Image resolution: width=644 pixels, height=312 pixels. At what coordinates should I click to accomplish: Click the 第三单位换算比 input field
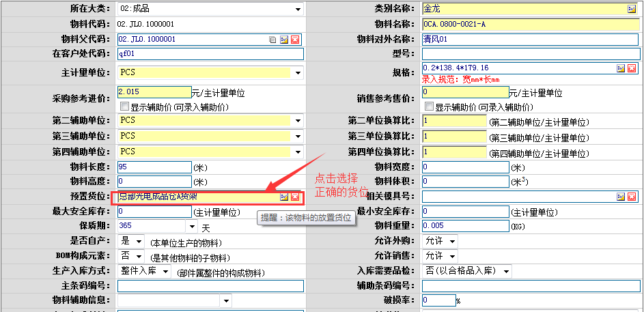[x=454, y=137]
